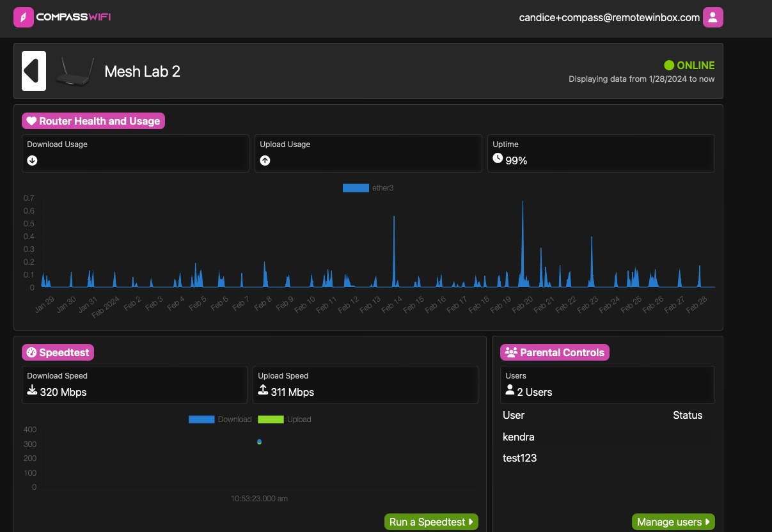This screenshot has width=772, height=532.
Task: Click the download icon beside 320 Mbps
Action: pyautogui.click(x=32, y=389)
